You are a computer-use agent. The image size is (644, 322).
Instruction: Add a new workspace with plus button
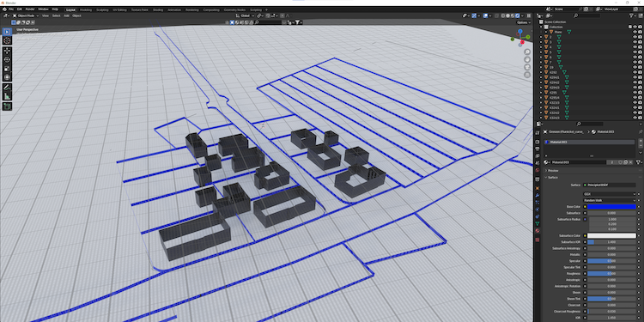266,9
